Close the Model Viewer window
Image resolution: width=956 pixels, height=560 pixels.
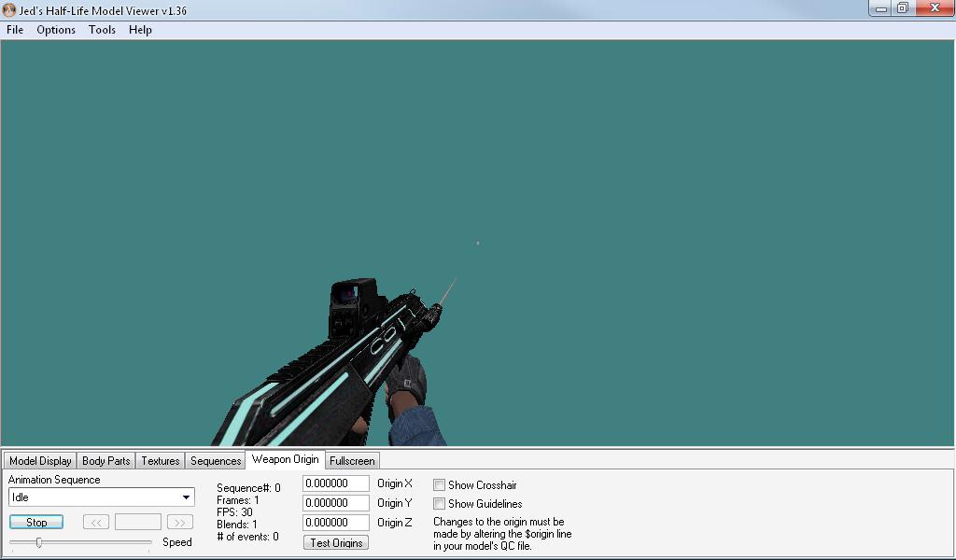point(934,7)
